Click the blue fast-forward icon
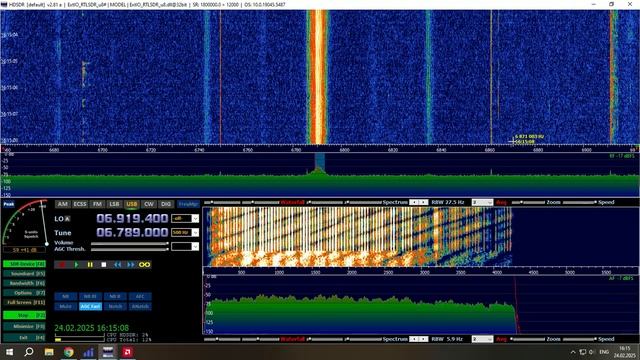Image resolution: width=640 pixels, height=360 pixels. [131, 265]
